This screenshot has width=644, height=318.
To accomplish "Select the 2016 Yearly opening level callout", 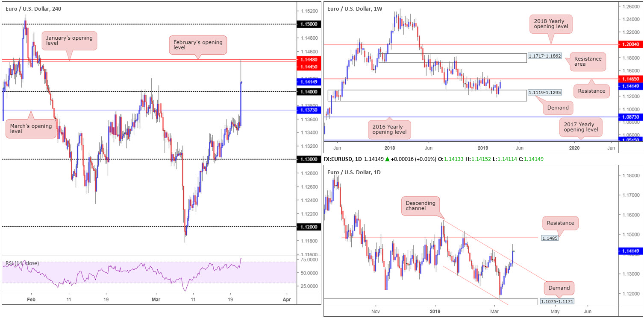I will [x=389, y=130].
